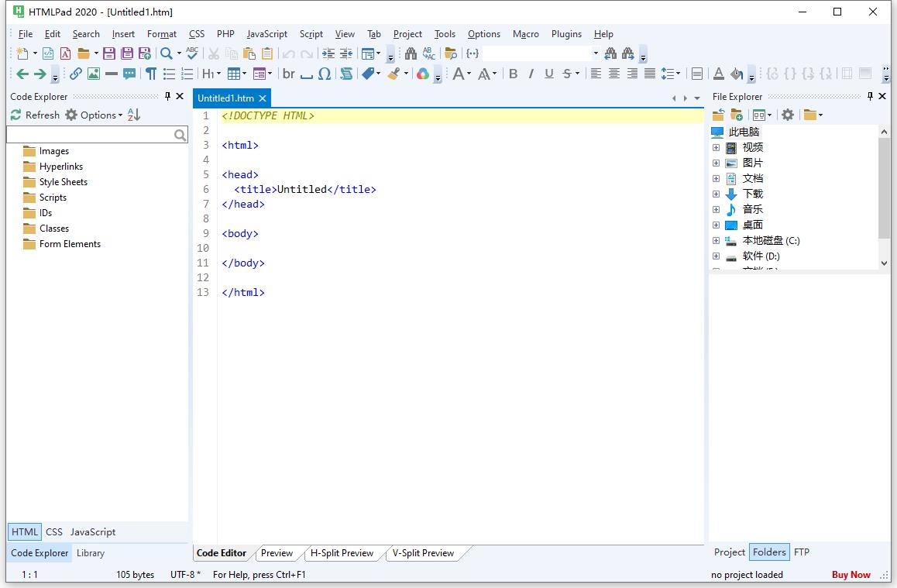
Task: Click the Save All icon
Action: click(126, 53)
